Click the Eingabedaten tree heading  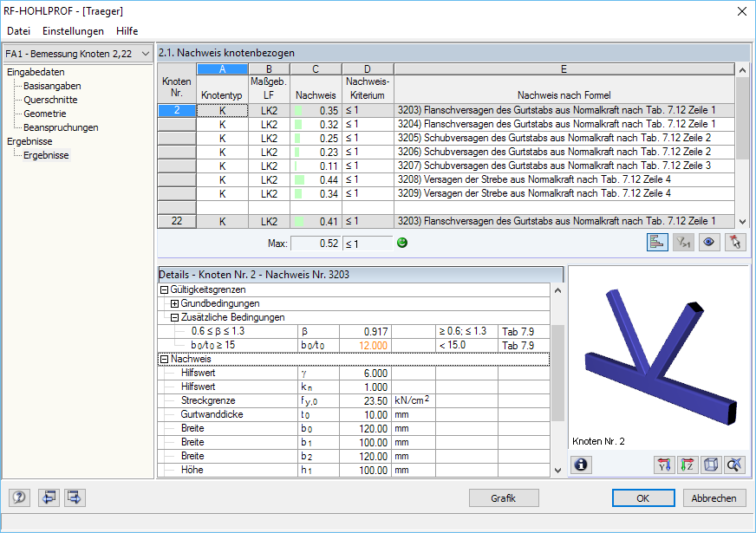[x=36, y=72]
